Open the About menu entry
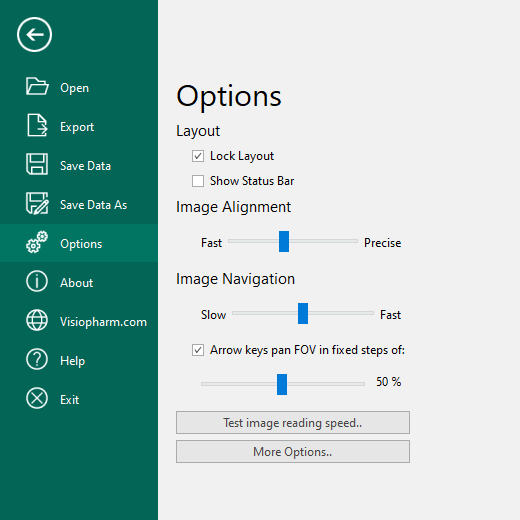The width and height of the screenshot is (520, 520). coord(79,282)
